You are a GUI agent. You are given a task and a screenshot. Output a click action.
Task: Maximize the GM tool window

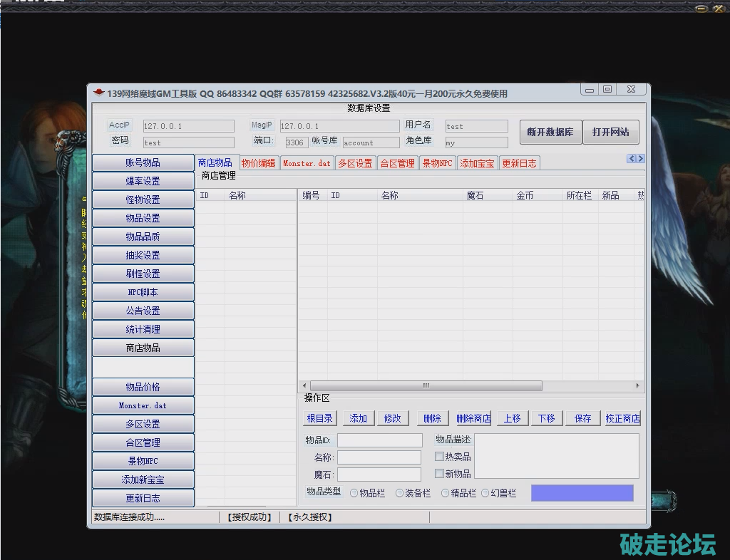(x=607, y=90)
